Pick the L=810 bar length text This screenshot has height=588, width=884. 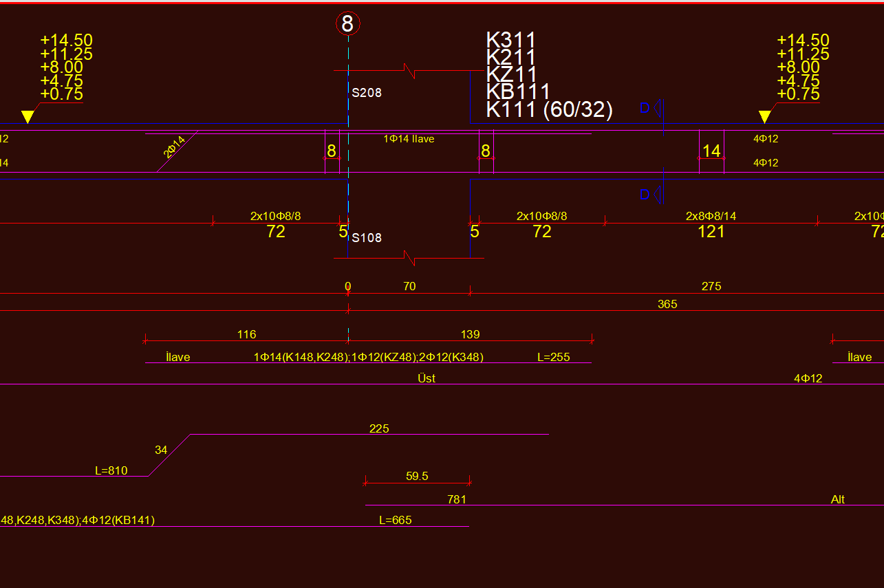click(111, 471)
